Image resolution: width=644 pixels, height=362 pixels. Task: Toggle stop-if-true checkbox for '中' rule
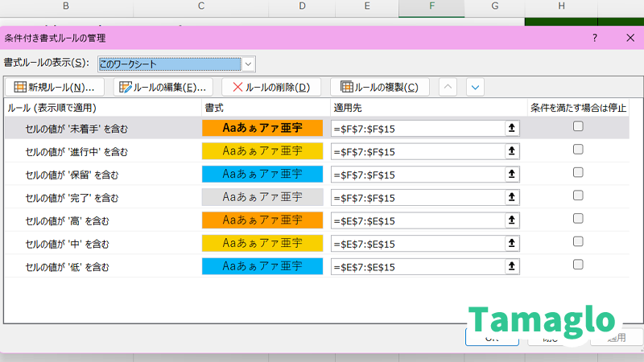tap(578, 242)
